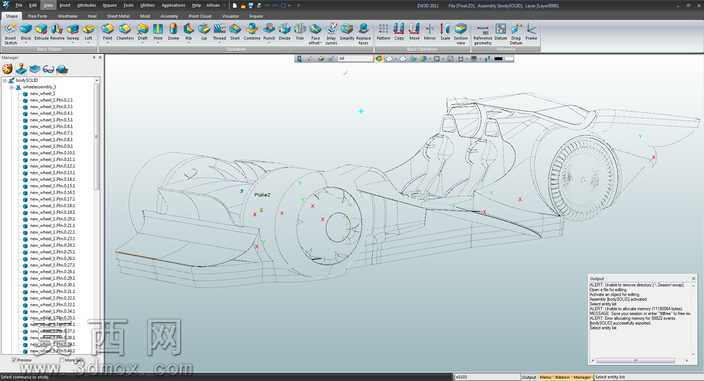
Task: Open the glasses view manager icon
Action: point(48,69)
